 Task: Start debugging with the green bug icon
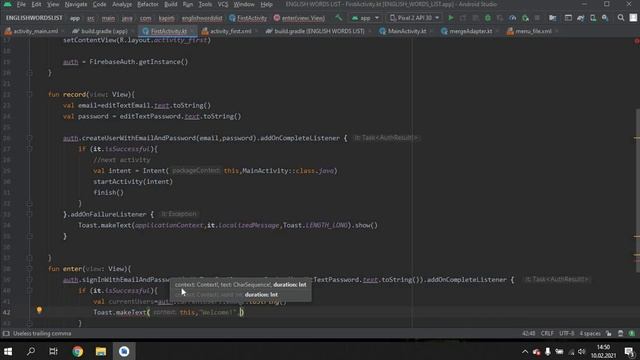[488, 18]
